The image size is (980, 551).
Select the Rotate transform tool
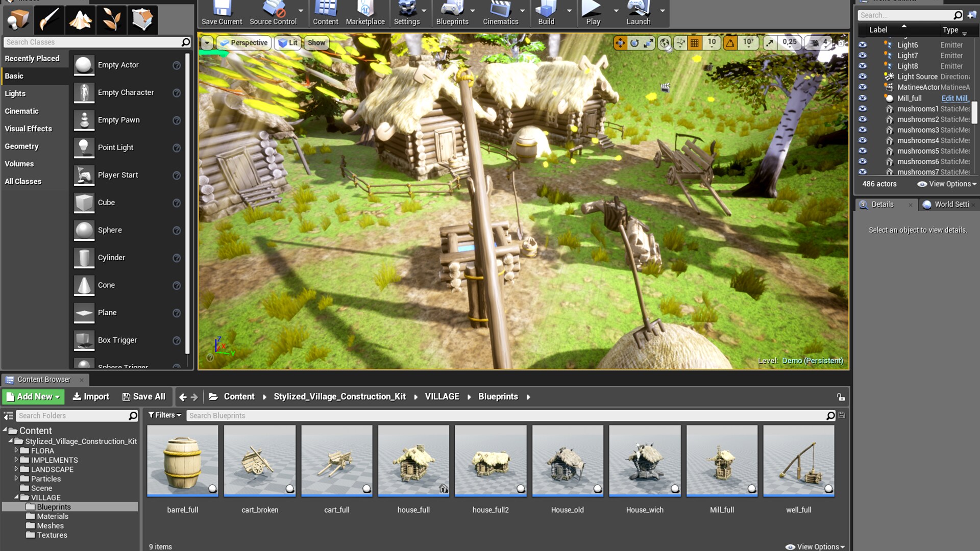tap(634, 43)
